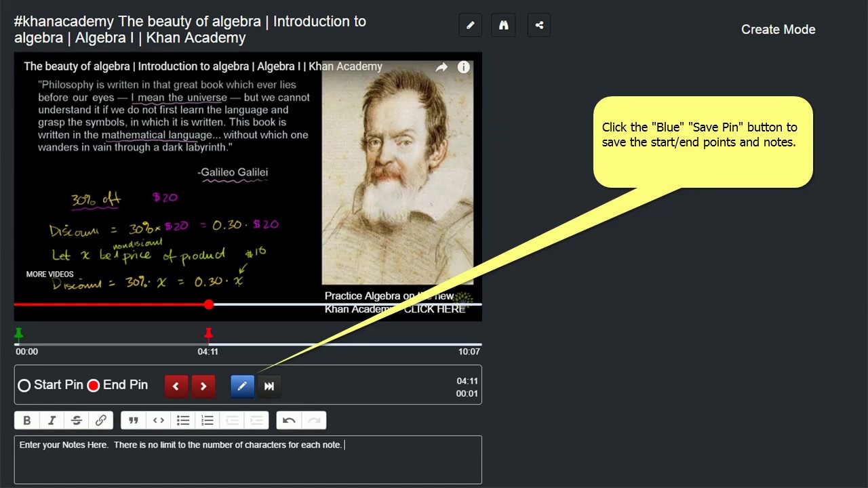
Task: Click the MORE VIDEOS overlay text
Action: click(x=50, y=274)
